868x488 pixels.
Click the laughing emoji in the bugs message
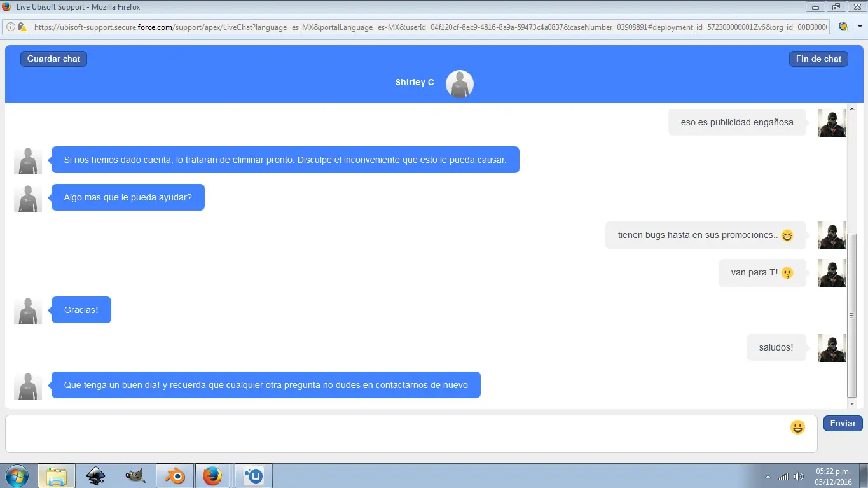point(787,235)
